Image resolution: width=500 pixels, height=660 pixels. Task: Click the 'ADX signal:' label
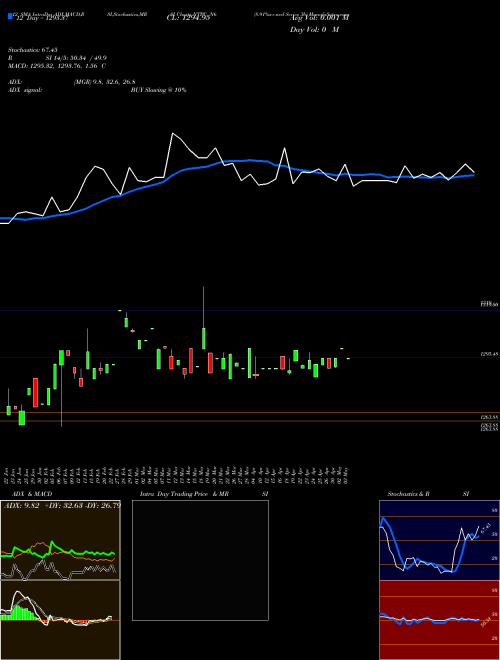25,90
